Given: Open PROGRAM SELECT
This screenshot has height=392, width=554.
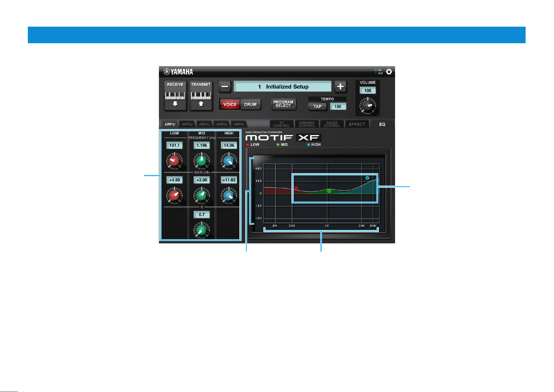Looking at the screenshot, I should point(283,104).
